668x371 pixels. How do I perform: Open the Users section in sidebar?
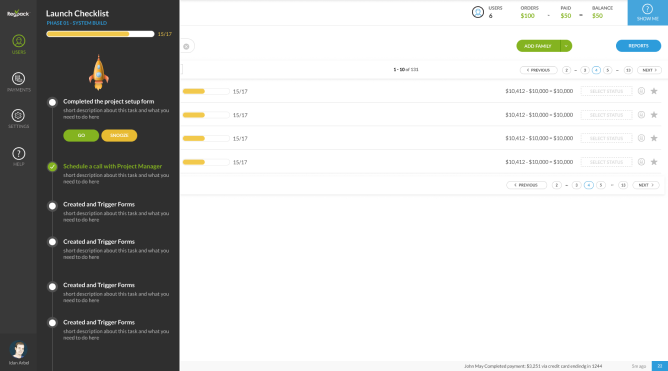(18, 44)
